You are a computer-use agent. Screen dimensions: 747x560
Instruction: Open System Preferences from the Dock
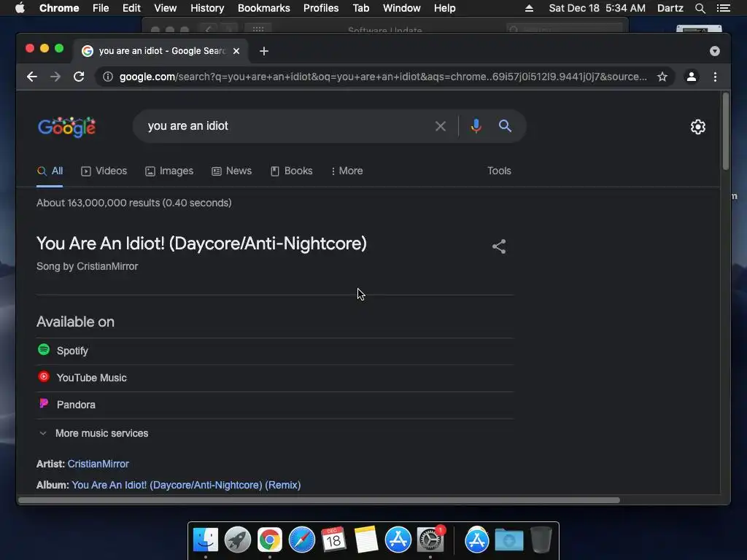[430, 540]
